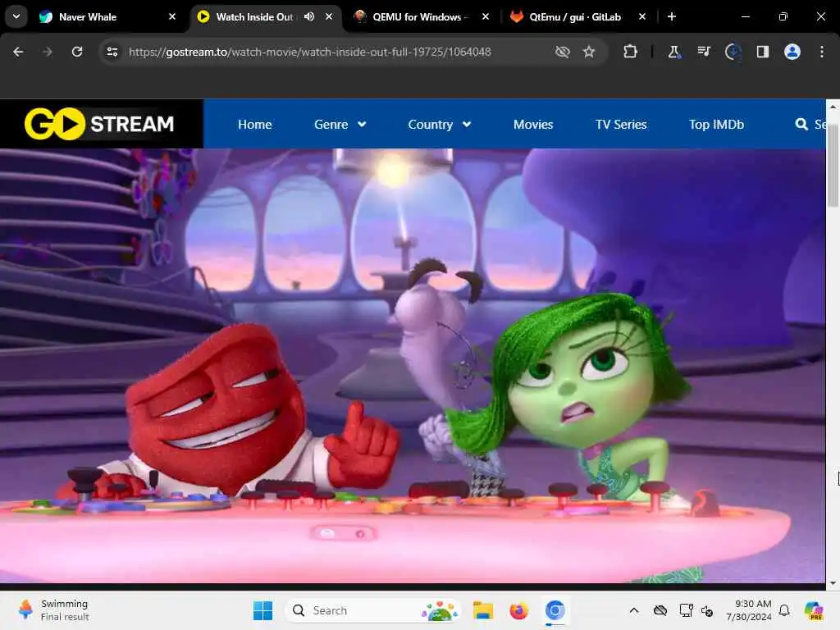
Task: Open a new browser tab
Action: click(x=672, y=16)
